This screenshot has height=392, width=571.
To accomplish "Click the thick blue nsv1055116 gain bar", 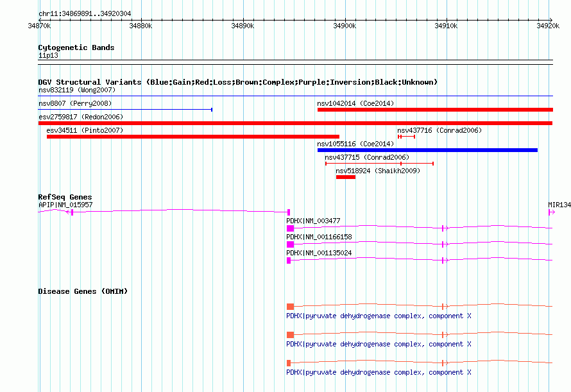I will pos(427,150).
